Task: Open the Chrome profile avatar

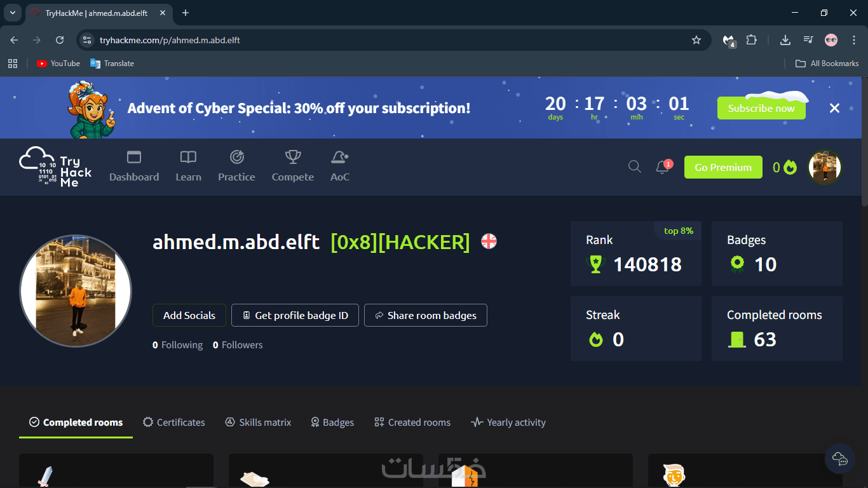Action: [x=831, y=40]
